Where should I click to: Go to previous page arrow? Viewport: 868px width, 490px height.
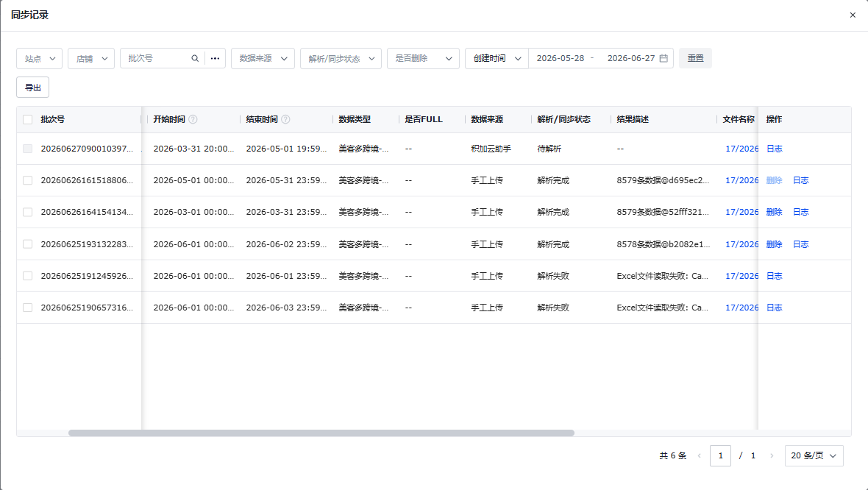(699, 455)
